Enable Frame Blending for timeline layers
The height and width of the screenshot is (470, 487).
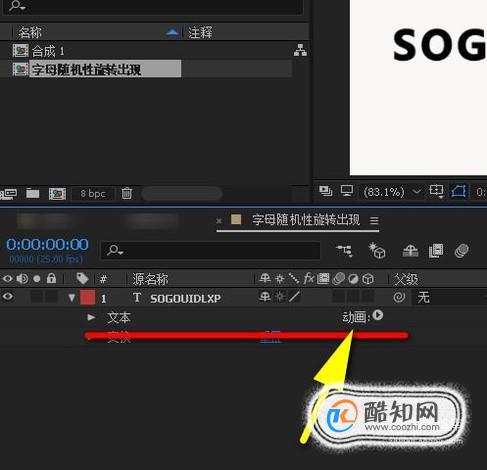pos(436,251)
